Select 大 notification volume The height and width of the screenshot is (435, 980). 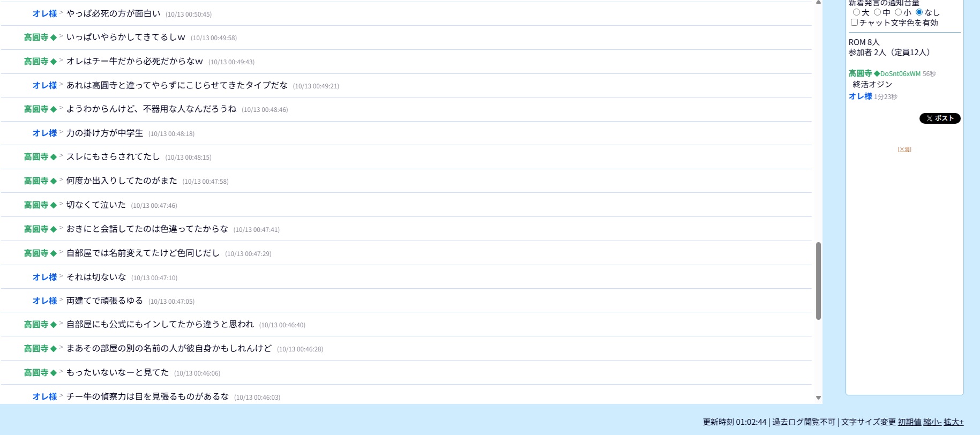tap(856, 12)
